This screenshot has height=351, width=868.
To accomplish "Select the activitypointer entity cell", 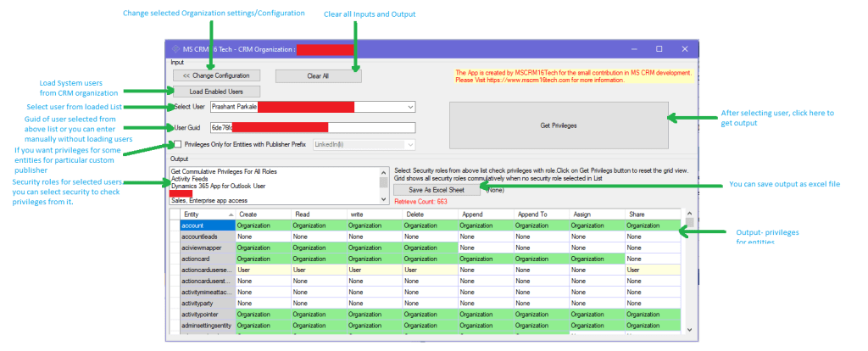I will coord(208,314).
